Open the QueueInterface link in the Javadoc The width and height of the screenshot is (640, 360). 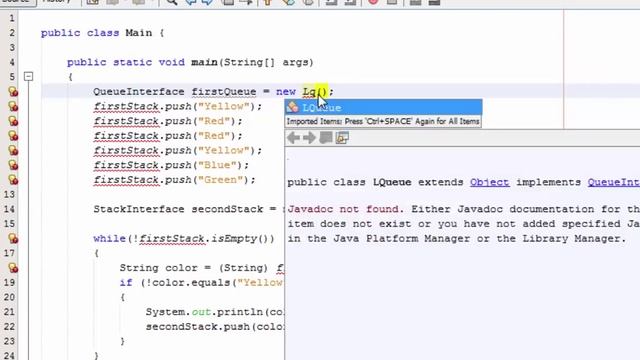(x=614, y=182)
